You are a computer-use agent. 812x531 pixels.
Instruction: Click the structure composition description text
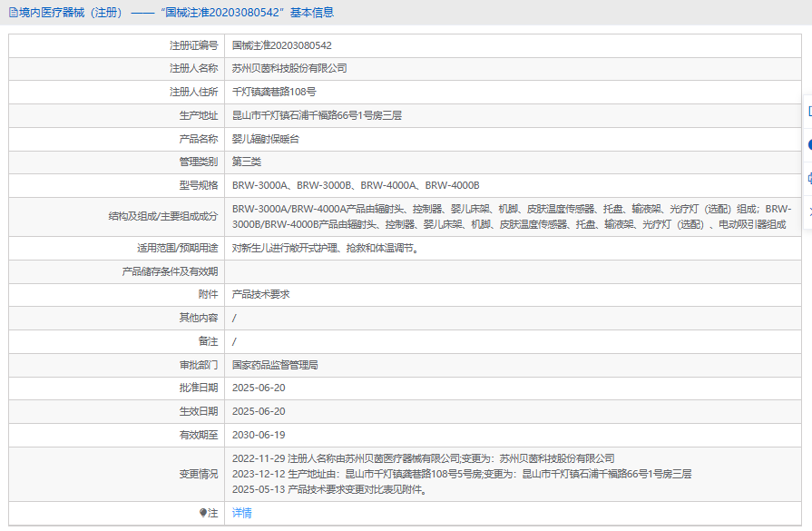(512, 217)
